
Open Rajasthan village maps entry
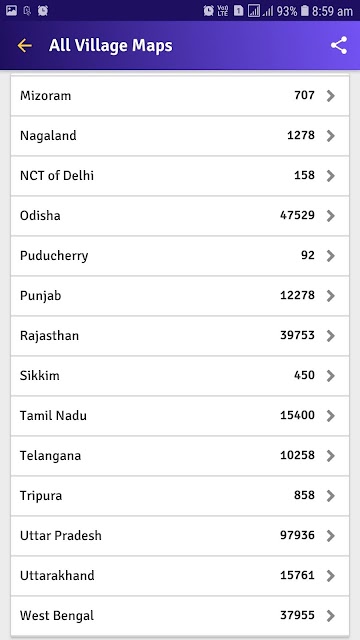pyautogui.click(x=180, y=336)
